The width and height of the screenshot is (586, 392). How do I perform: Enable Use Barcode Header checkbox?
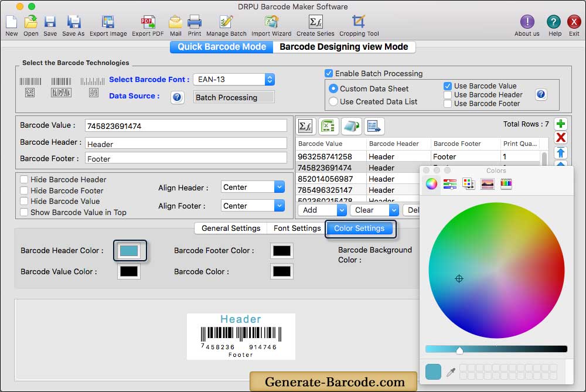[447, 95]
